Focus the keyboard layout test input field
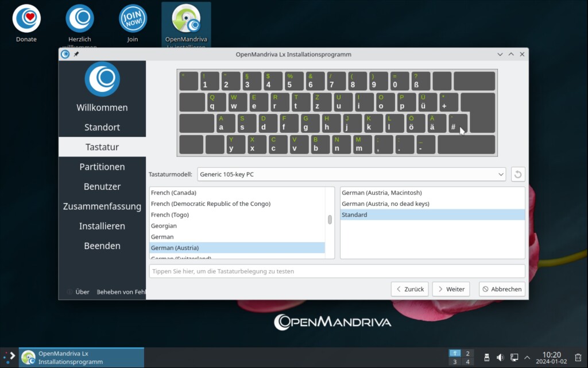This screenshot has width=588, height=368. pos(336,271)
